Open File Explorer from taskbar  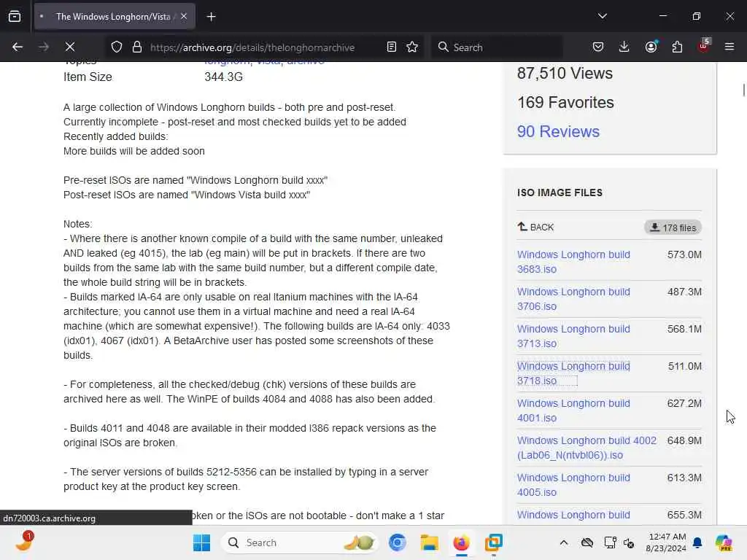pyautogui.click(x=429, y=542)
